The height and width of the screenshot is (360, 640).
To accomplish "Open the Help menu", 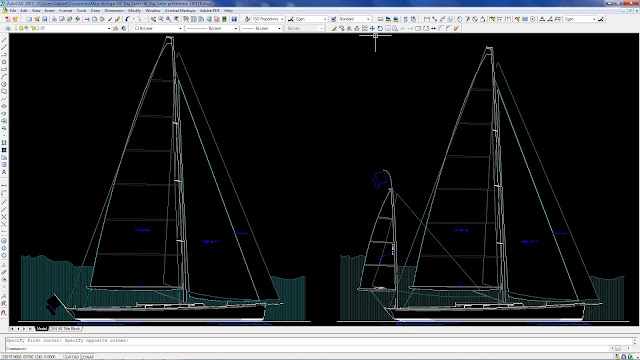I will pyautogui.click(x=228, y=10).
